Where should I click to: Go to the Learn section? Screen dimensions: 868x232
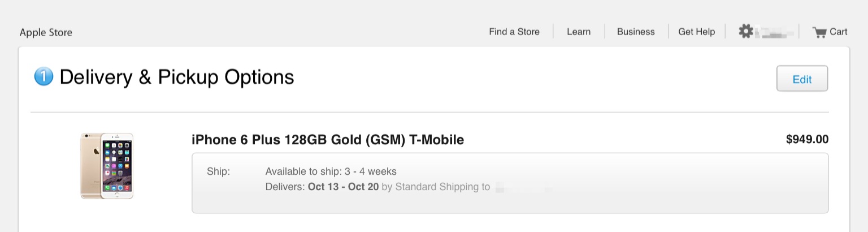tap(579, 32)
